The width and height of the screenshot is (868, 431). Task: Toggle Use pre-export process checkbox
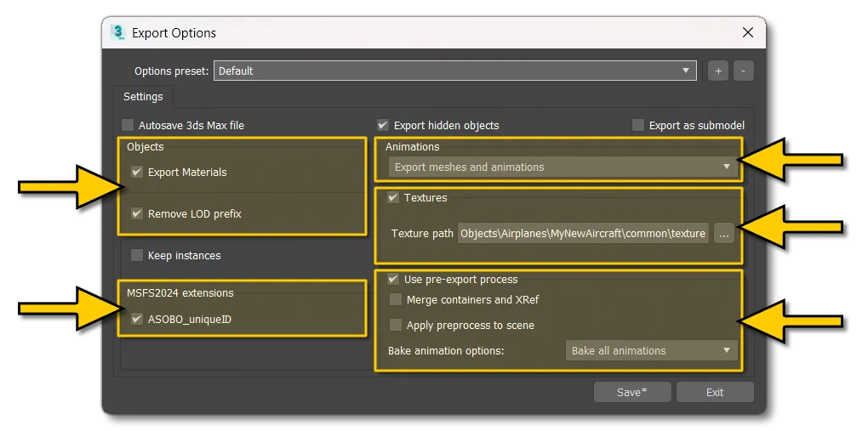[x=393, y=280]
